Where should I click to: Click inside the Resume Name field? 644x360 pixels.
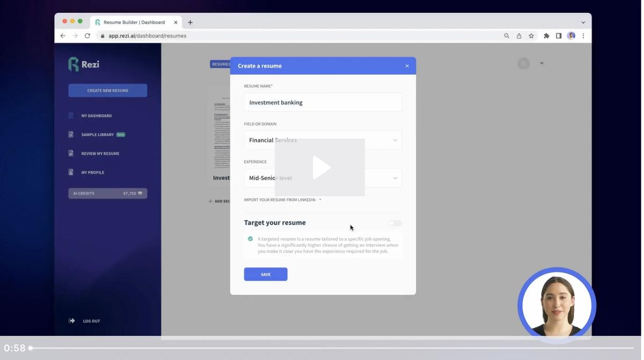[x=323, y=102]
